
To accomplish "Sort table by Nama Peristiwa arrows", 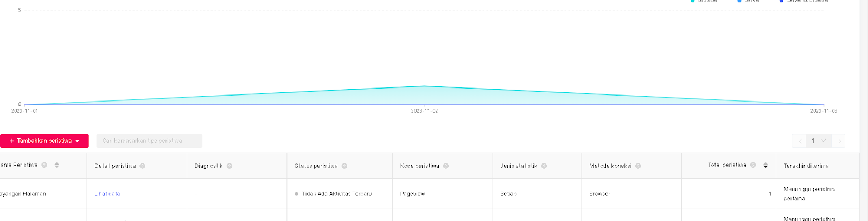I will pyautogui.click(x=56, y=165).
